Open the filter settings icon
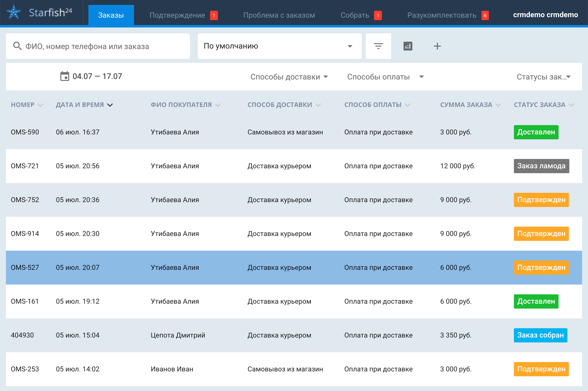The image size is (588, 391). [378, 46]
